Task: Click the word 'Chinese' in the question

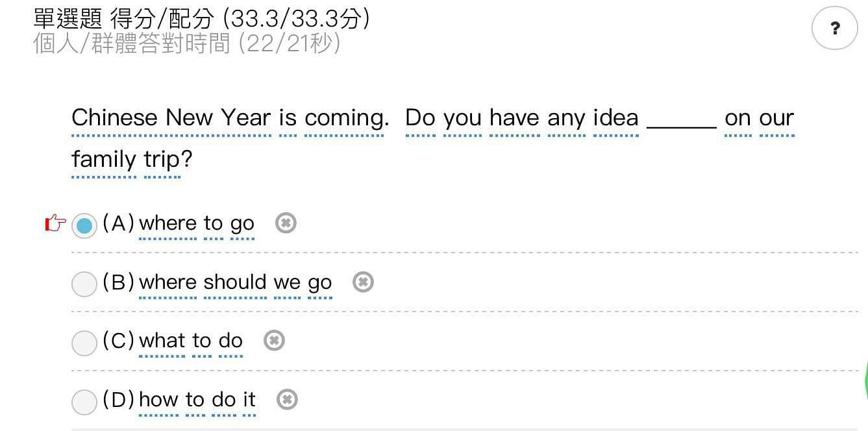Action: [115, 118]
